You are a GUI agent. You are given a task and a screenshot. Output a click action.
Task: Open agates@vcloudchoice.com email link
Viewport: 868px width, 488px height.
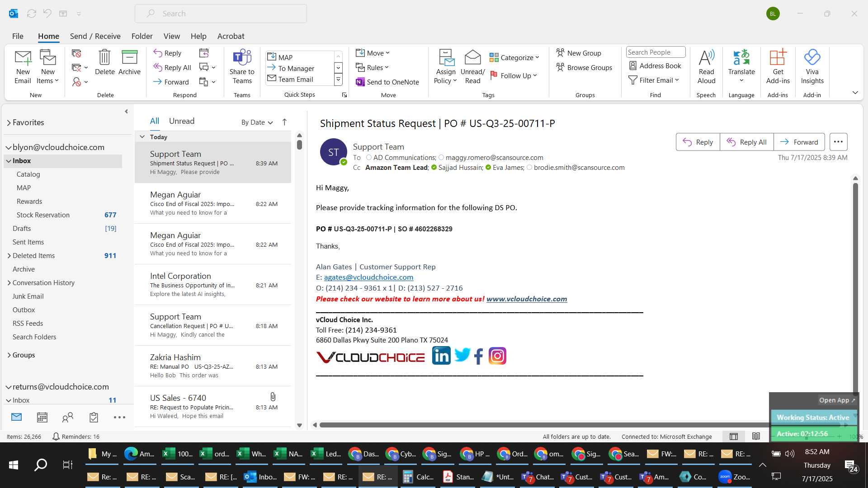[368, 277]
